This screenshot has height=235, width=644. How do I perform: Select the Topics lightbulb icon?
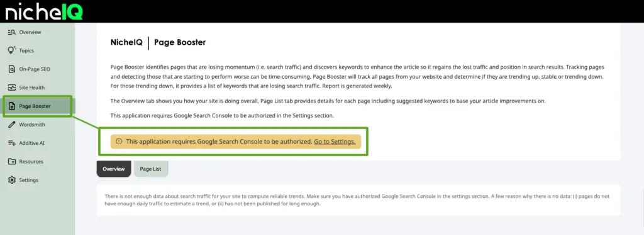[11, 50]
